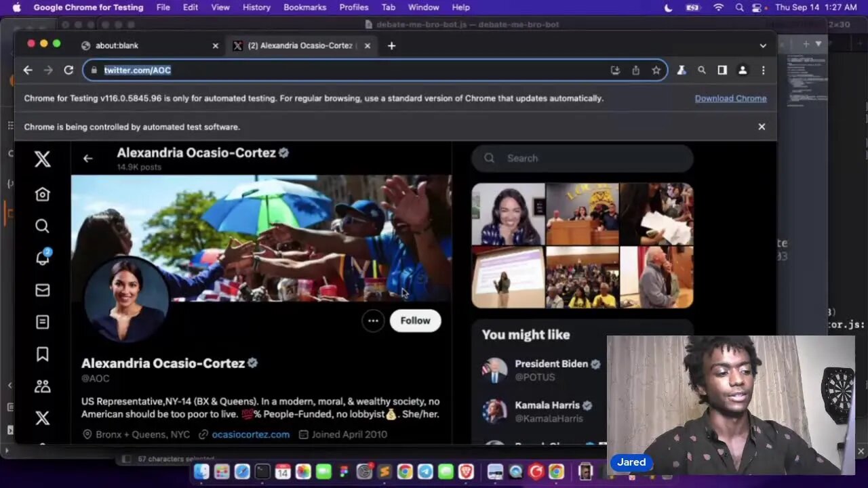Click Chrome's browser back arrow
The width and height of the screenshot is (868, 488).
tap(28, 70)
